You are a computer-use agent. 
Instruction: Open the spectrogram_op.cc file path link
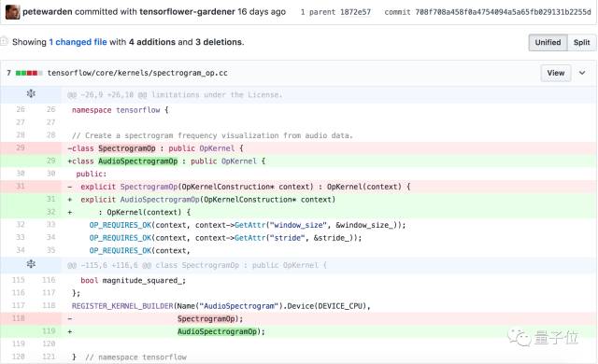(137, 73)
